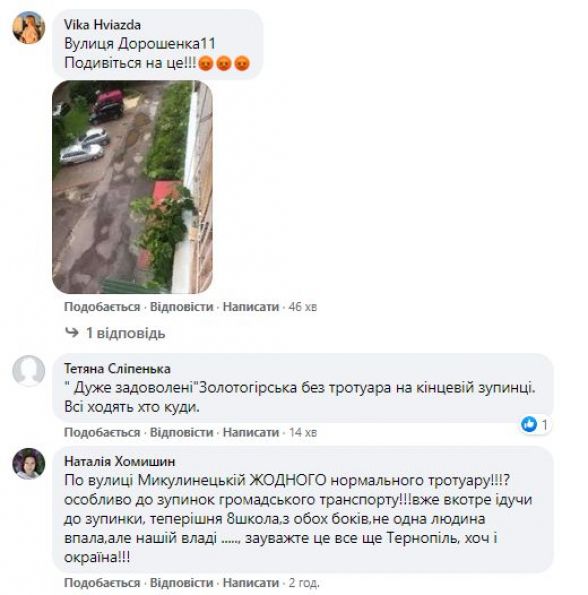
Task: Open Тетяна Сліпенька's default avatar
Action: (29, 371)
